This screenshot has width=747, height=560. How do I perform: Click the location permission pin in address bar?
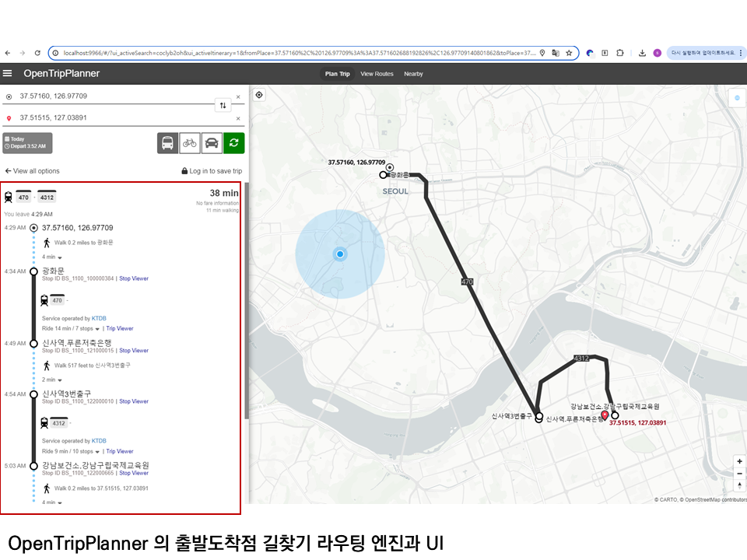tap(542, 53)
